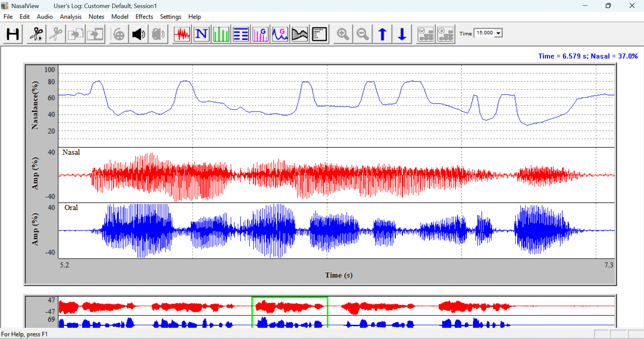Click the green bar graph icon
644x339 pixels.
(x=221, y=34)
